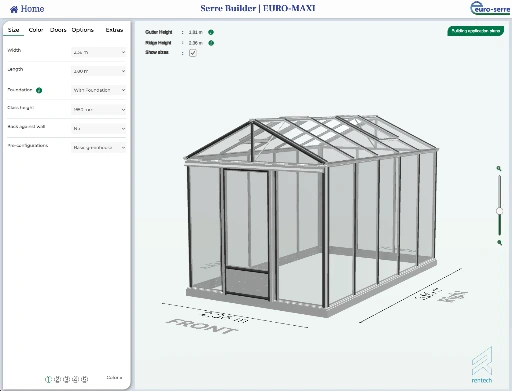Click the zoom-out magnifier below the slider
512x391 pixels.
pyautogui.click(x=499, y=243)
